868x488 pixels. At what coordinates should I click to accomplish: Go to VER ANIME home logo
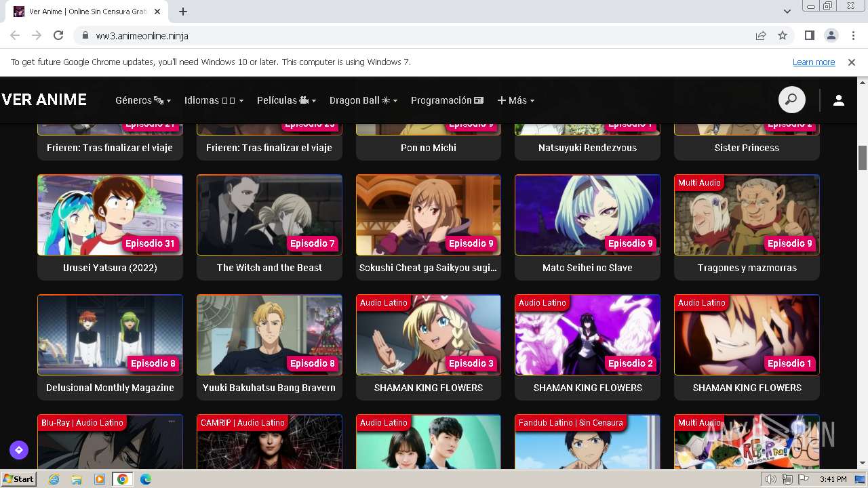(44, 100)
